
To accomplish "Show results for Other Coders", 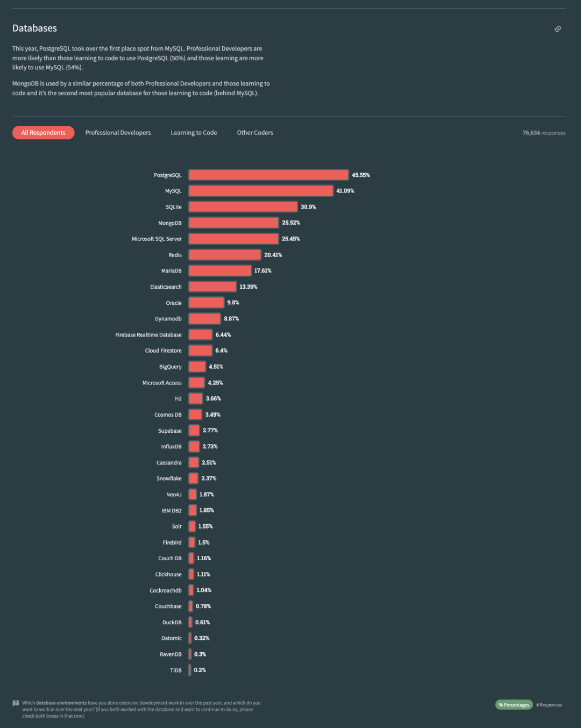I will [x=255, y=133].
